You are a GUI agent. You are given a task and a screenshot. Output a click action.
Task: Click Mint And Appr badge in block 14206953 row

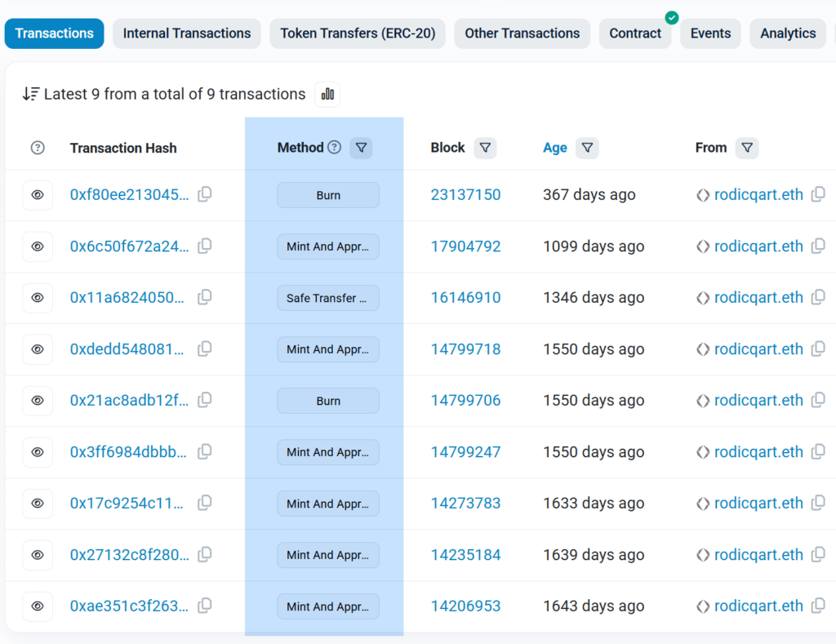328,606
